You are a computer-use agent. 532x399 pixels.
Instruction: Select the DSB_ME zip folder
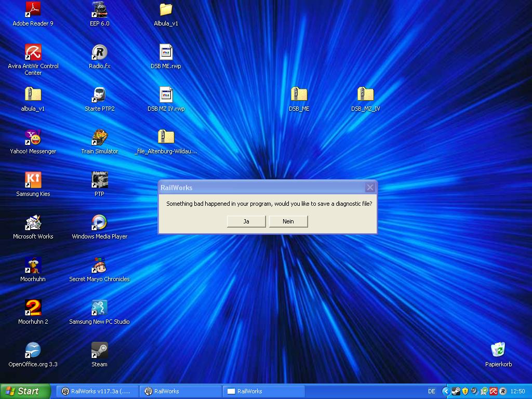click(x=299, y=99)
